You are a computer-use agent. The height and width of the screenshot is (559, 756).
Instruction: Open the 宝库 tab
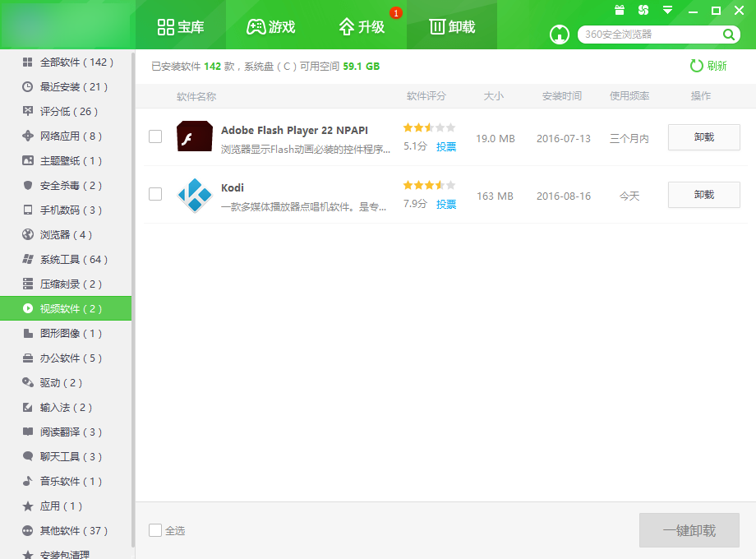click(x=181, y=26)
